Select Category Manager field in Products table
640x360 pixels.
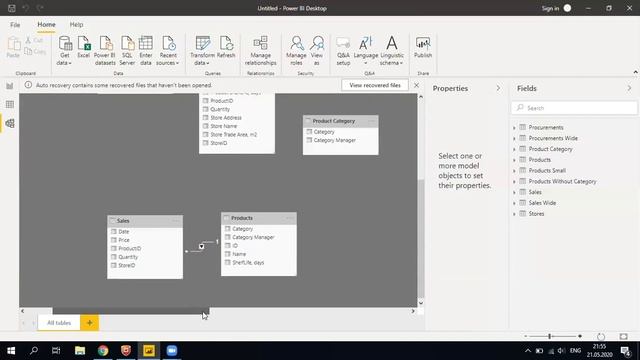[x=253, y=237]
